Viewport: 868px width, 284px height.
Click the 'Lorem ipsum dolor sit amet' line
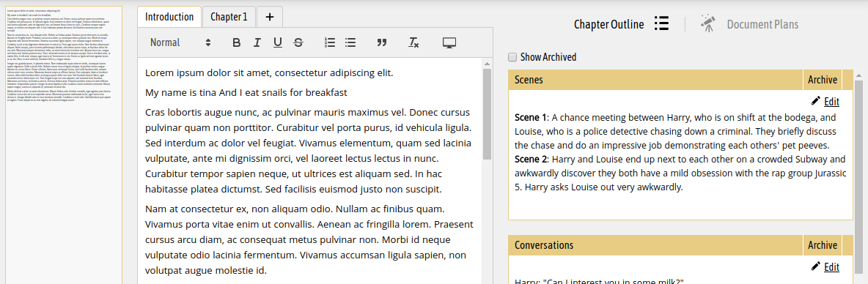pos(269,72)
